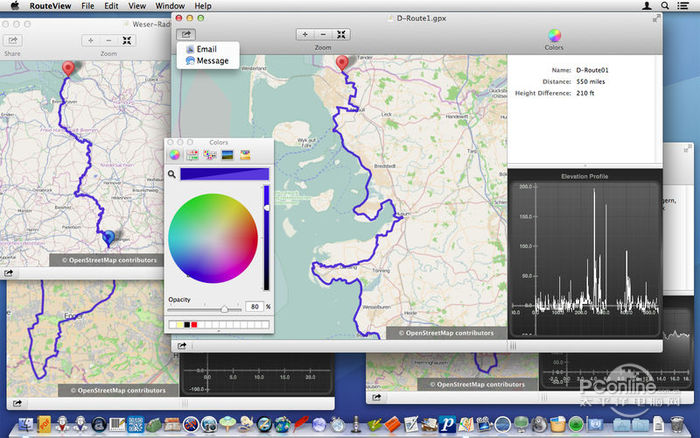This screenshot has height=438, width=700.
Task: Select the color wheel picker mode
Action: [x=174, y=155]
